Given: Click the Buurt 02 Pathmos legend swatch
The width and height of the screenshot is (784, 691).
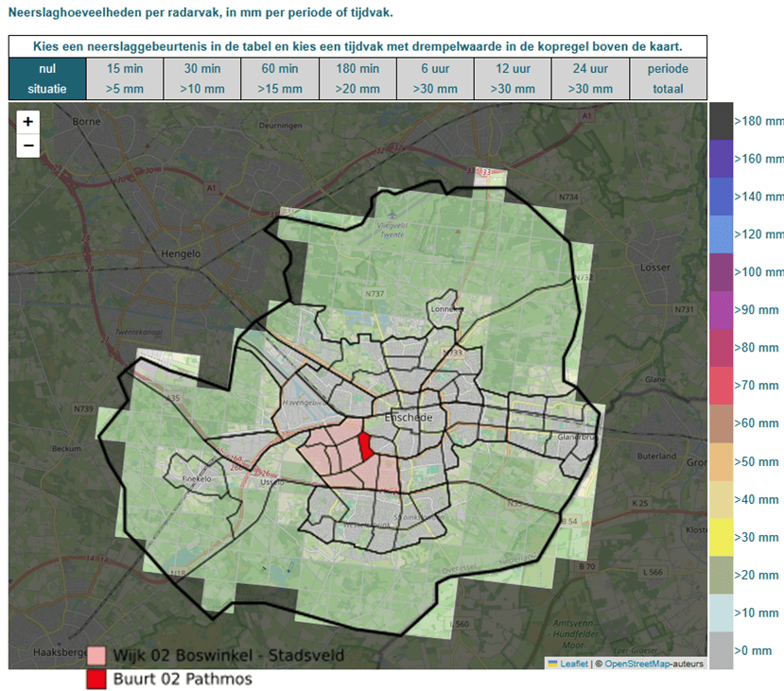Looking at the screenshot, I should coord(96,679).
